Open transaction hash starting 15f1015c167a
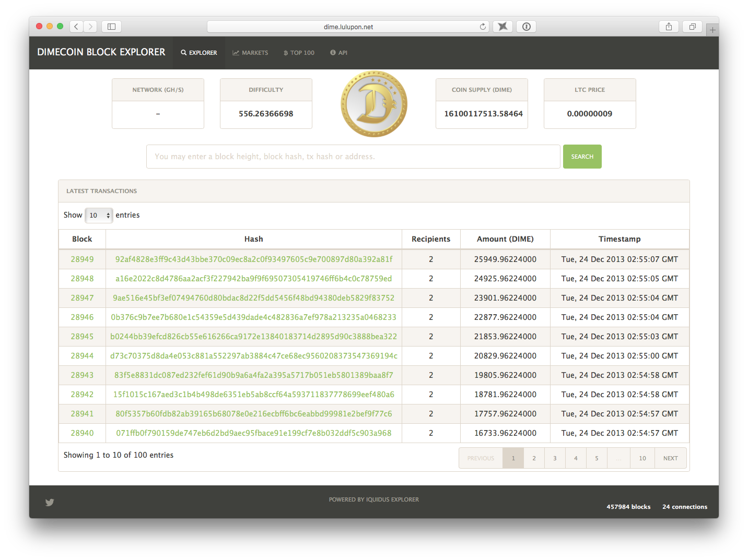Viewport: 748px width, 560px height. tap(254, 395)
